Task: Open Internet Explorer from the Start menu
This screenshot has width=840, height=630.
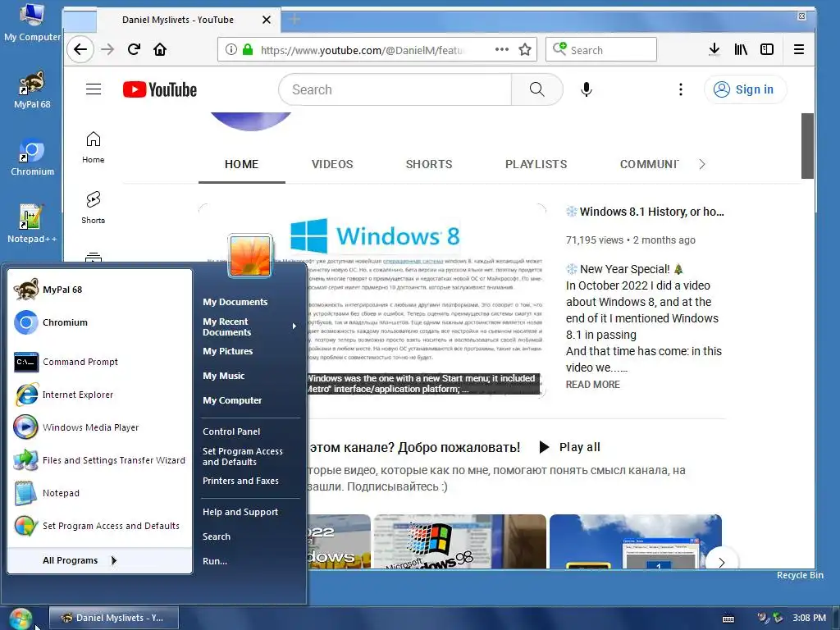Action: (101, 395)
